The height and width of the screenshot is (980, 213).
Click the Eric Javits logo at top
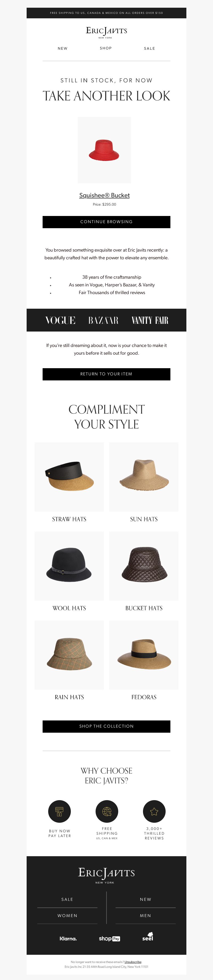[x=106, y=32]
